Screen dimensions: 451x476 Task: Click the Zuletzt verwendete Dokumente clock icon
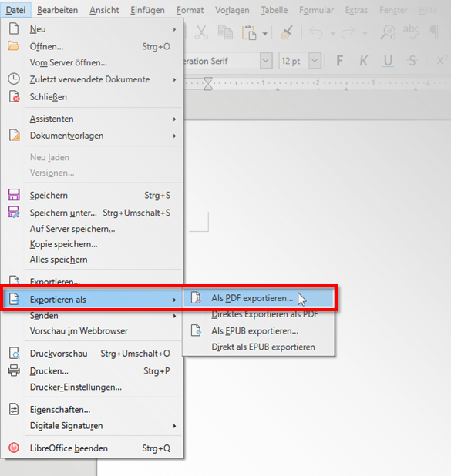coord(14,79)
